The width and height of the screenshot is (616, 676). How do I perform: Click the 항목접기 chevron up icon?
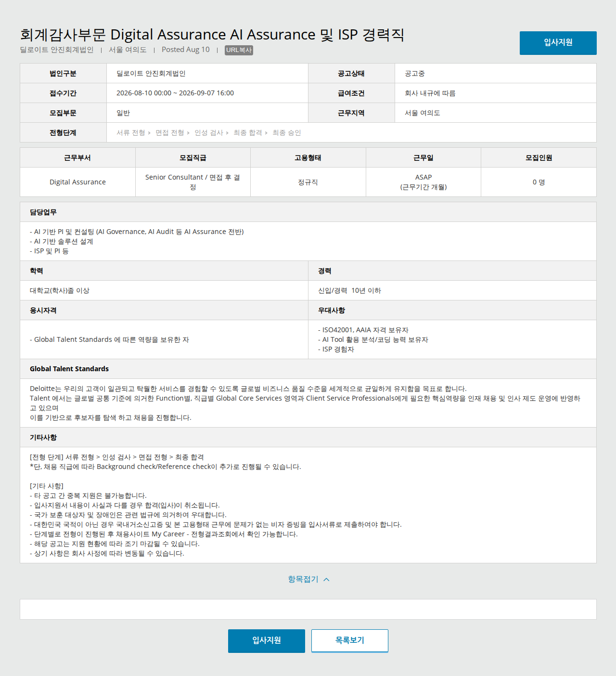[x=327, y=580]
